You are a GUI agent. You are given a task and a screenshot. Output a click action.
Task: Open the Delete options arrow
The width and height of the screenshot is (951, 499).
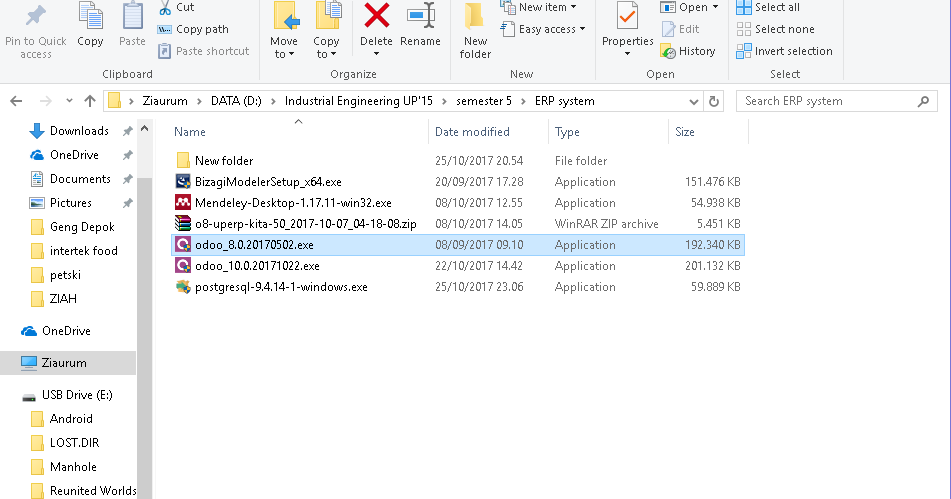[x=376, y=55]
